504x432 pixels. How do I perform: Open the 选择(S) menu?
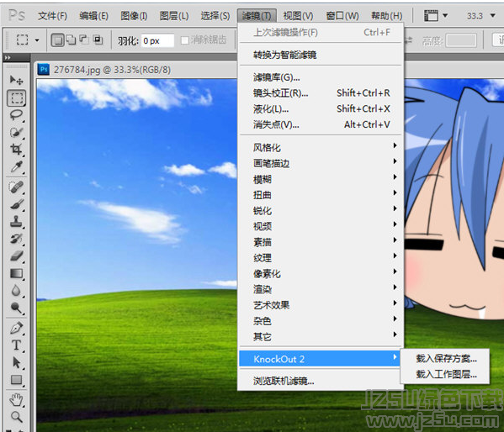215,15
